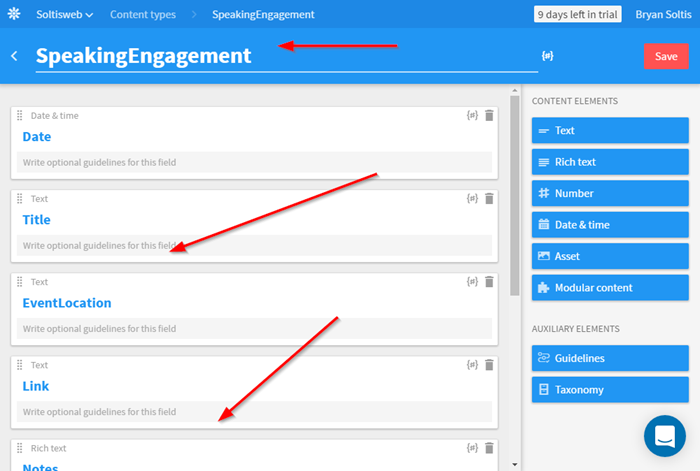Add a Taxonomy auxiliary element

[610, 390]
